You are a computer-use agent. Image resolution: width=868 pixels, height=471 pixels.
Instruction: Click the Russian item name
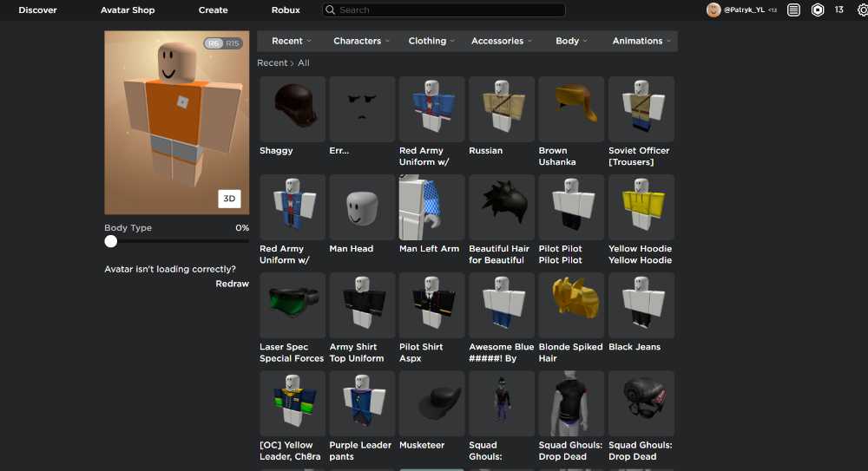(x=485, y=151)
